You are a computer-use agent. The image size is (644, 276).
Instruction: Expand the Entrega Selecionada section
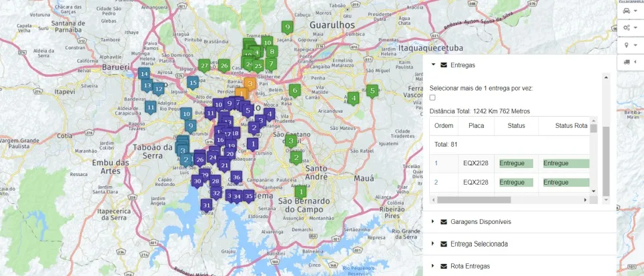478,244
